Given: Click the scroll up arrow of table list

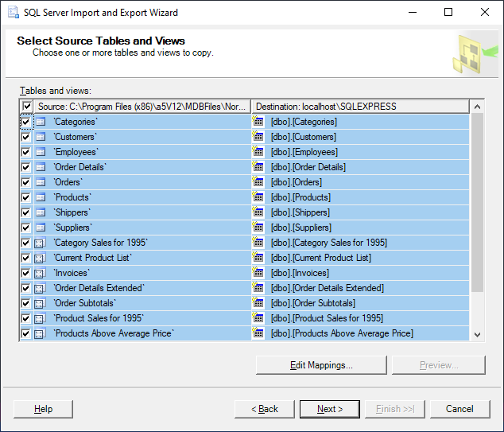Looking at the screenshot, I should (x=477, y=107).
